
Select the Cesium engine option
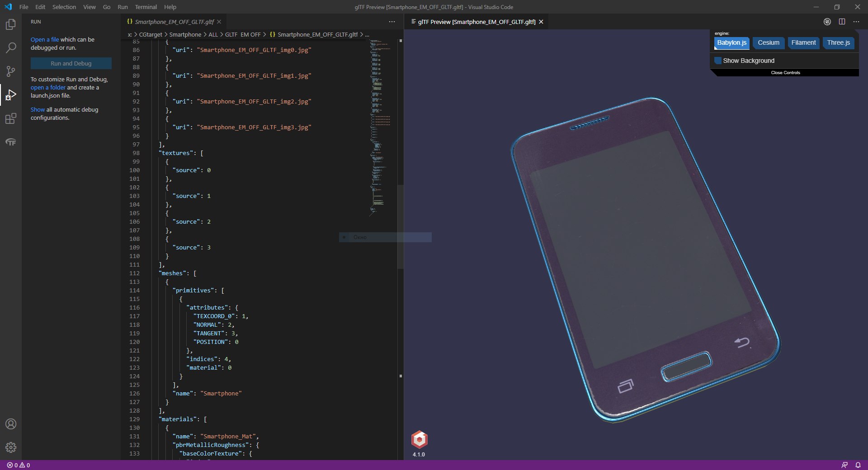(x=769, y=43)
